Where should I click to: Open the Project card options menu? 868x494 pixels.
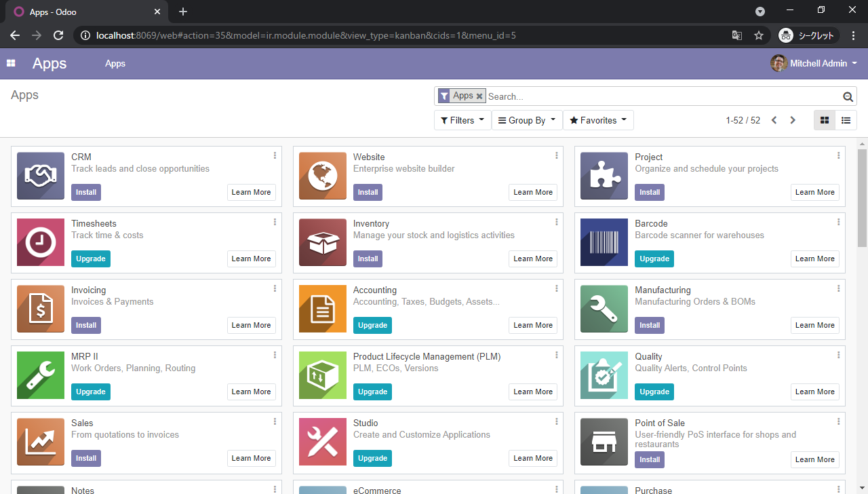(839, 155)
